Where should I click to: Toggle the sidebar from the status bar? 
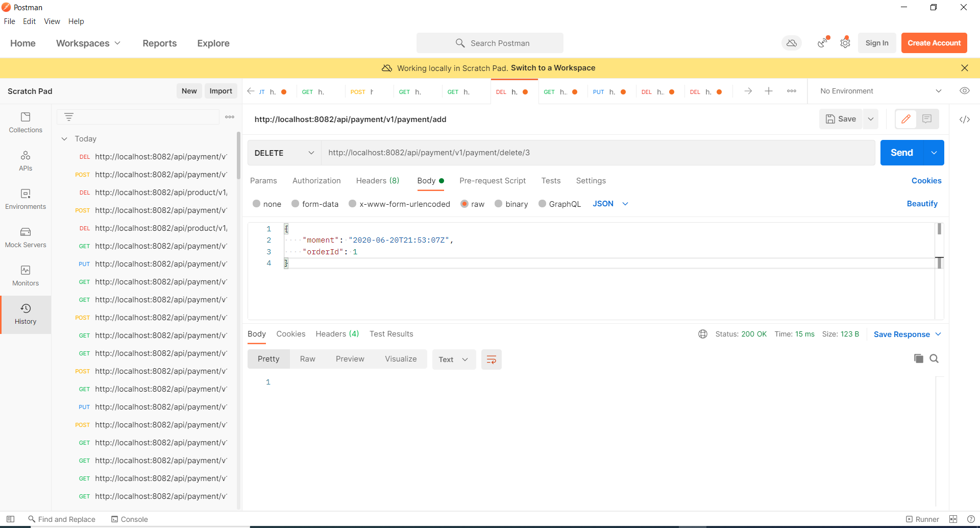pyautogui.click(x=10, y=519)
